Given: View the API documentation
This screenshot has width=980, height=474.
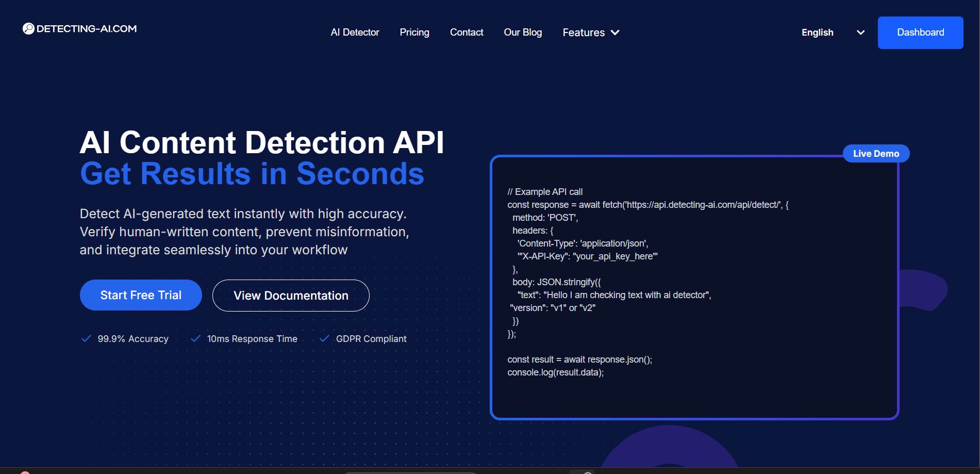Looking at the screenshot, I should pos(290,295).
